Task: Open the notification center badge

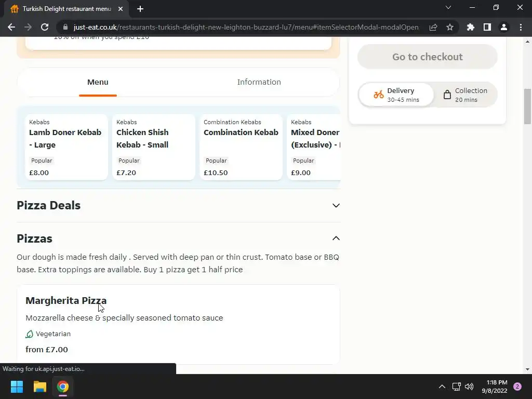Action: click(x=517, y=387)
